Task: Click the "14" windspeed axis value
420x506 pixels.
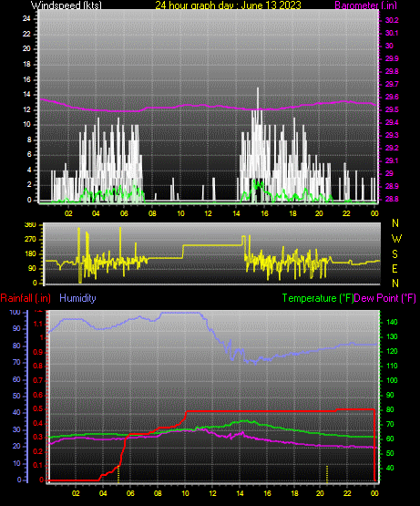Action: click(x=26, y=94)
